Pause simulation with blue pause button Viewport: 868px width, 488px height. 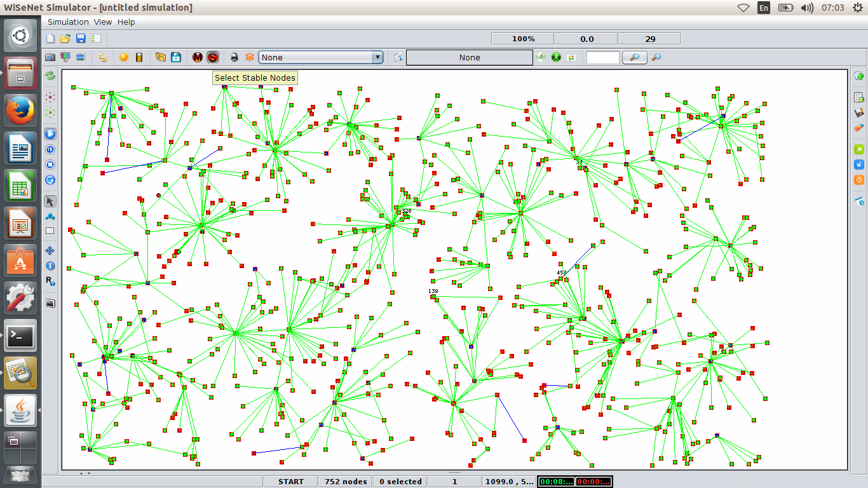[x=50, y=149]
